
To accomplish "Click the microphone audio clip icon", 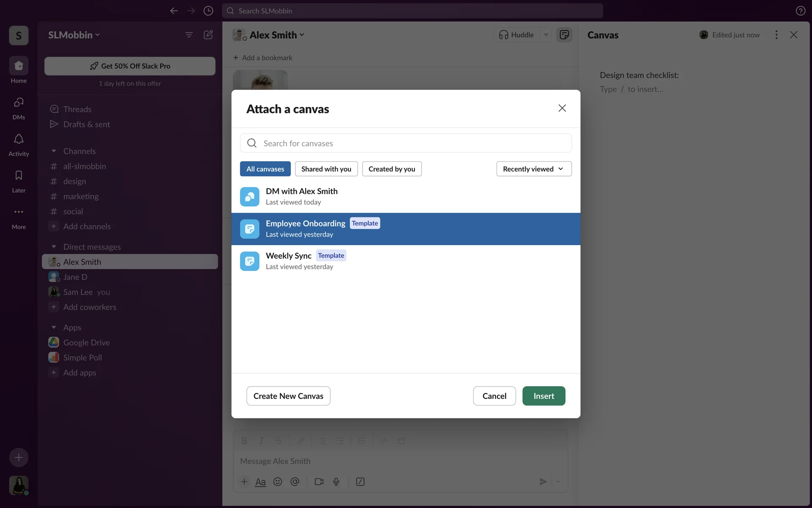I will (x=336, y=482).
